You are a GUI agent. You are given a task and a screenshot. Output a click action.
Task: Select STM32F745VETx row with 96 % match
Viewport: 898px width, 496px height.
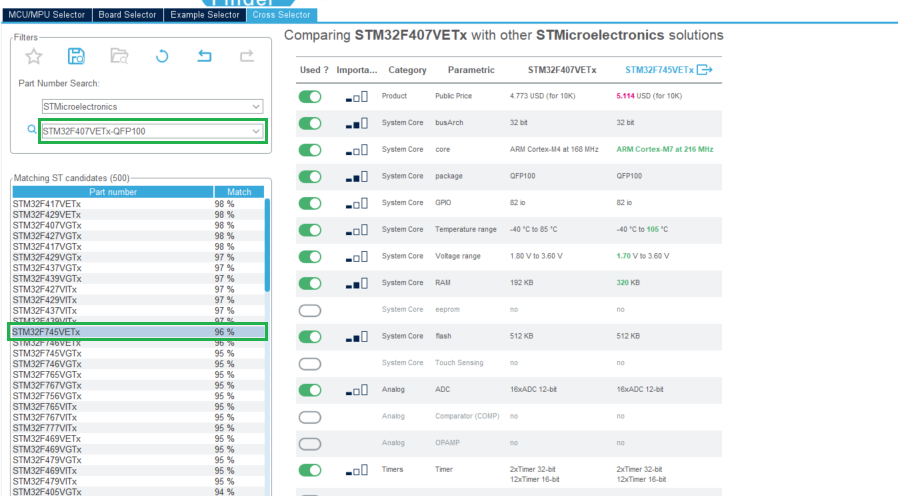pyautogui.click(x=137, y=332)
